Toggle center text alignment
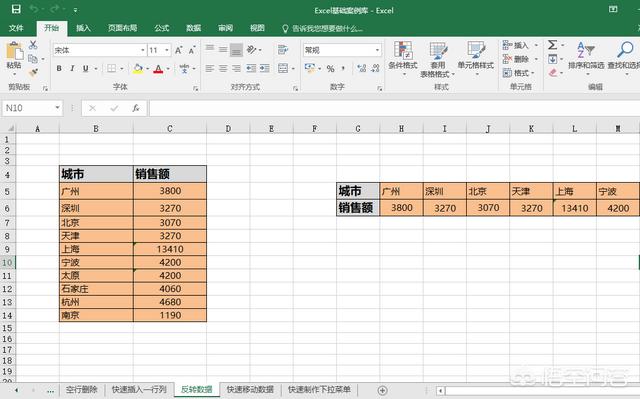The image size is (640, 399). point(223,69)
